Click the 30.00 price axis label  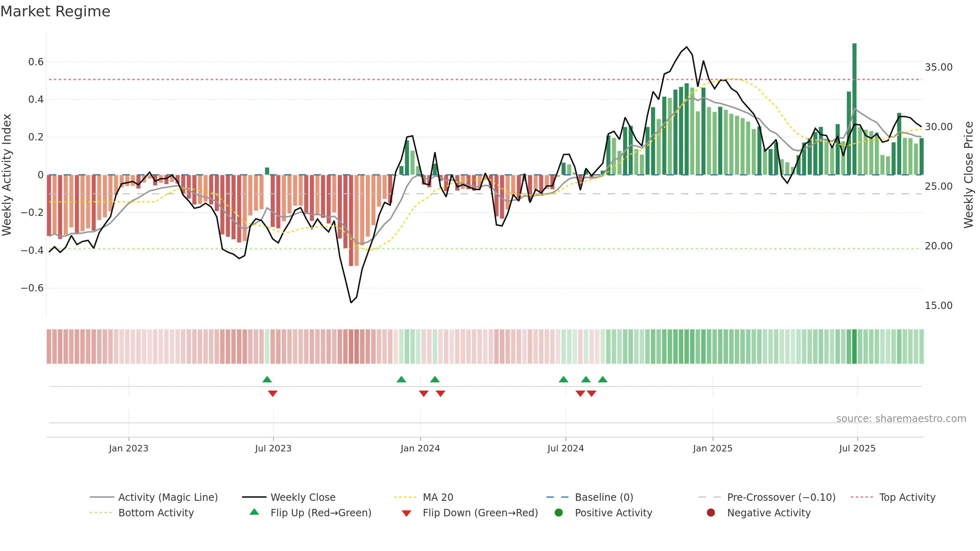[938, 127]
